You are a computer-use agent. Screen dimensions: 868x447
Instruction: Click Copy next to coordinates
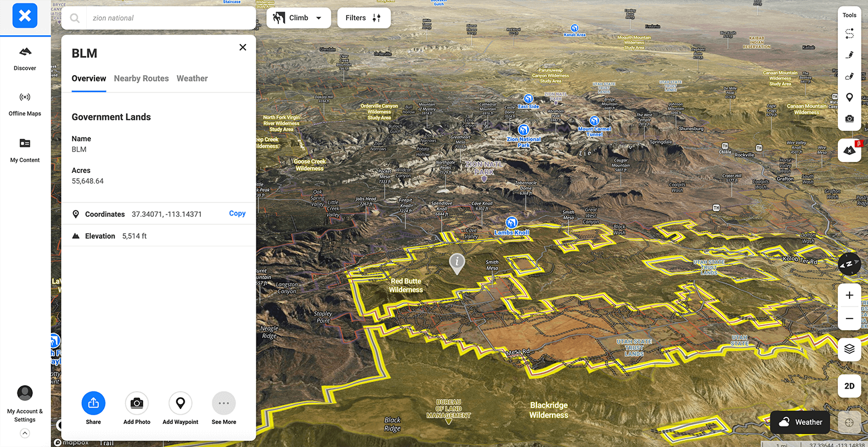pos(237,213)
